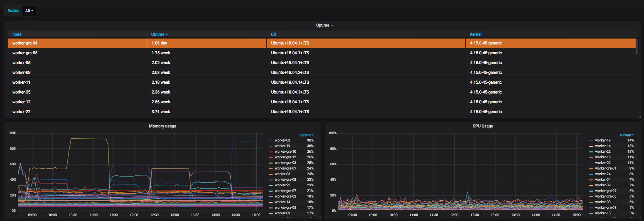Toggle worker-gra-12 series in Memory legend
Viewport: 644px width, 221px height.
tap(285, 157)
